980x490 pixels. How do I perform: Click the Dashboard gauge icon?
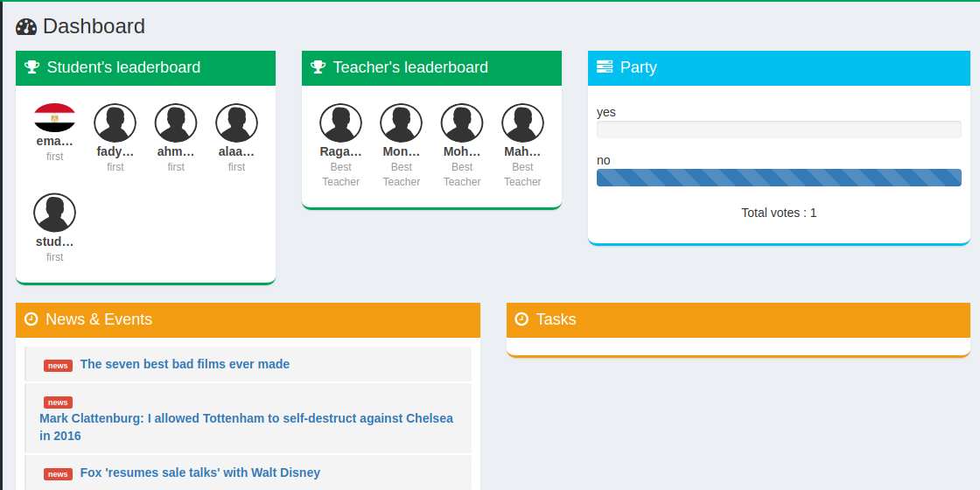tap(26, 27)
